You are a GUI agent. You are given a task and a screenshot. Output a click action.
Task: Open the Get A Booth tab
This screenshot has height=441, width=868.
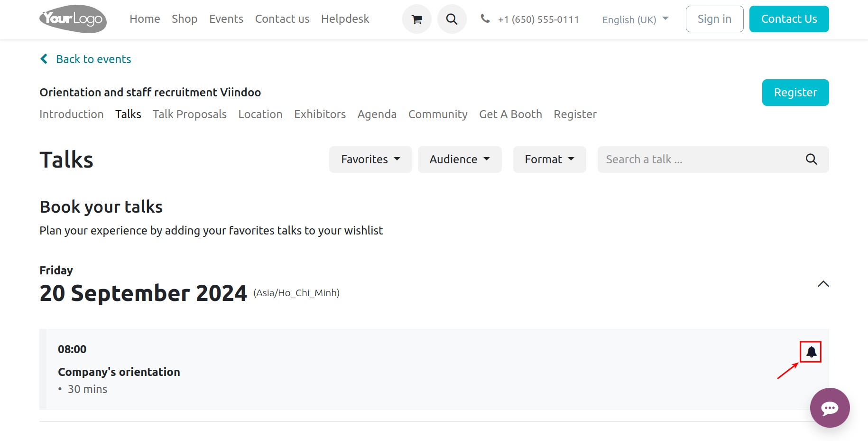pyautogui.click(x=510, y=114)
